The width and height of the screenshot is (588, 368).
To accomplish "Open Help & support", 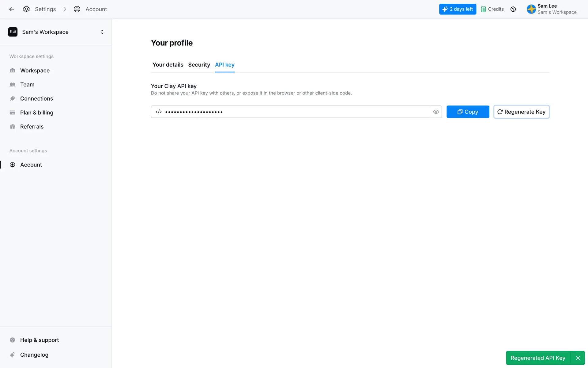I will 39,340.
